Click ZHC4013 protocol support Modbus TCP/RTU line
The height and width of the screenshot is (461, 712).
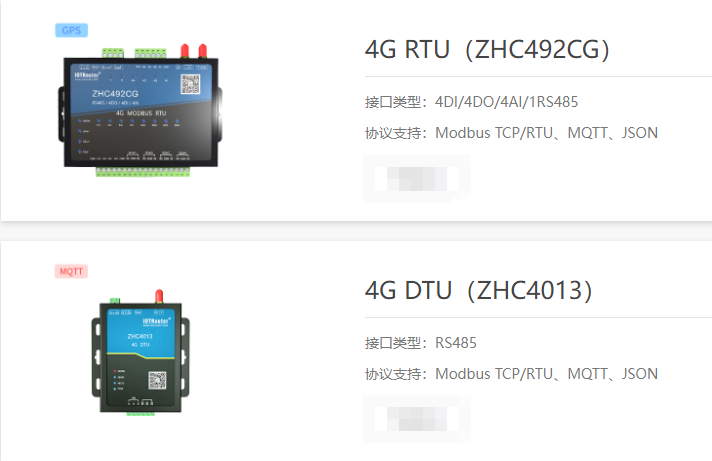511,374
